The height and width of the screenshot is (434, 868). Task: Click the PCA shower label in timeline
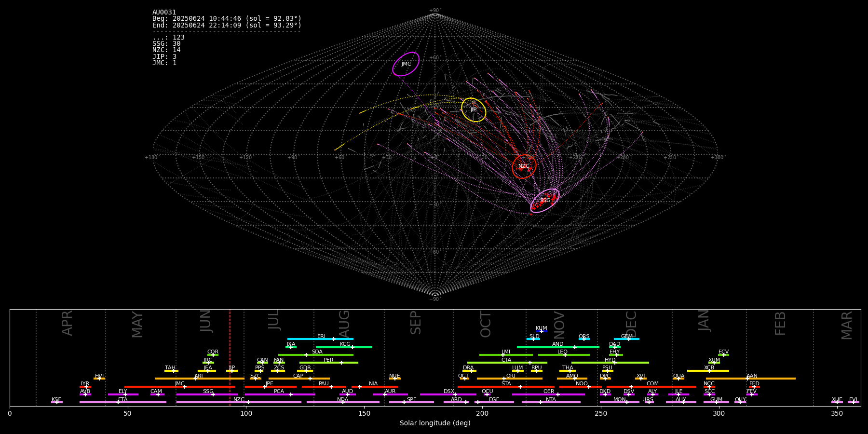279,392
